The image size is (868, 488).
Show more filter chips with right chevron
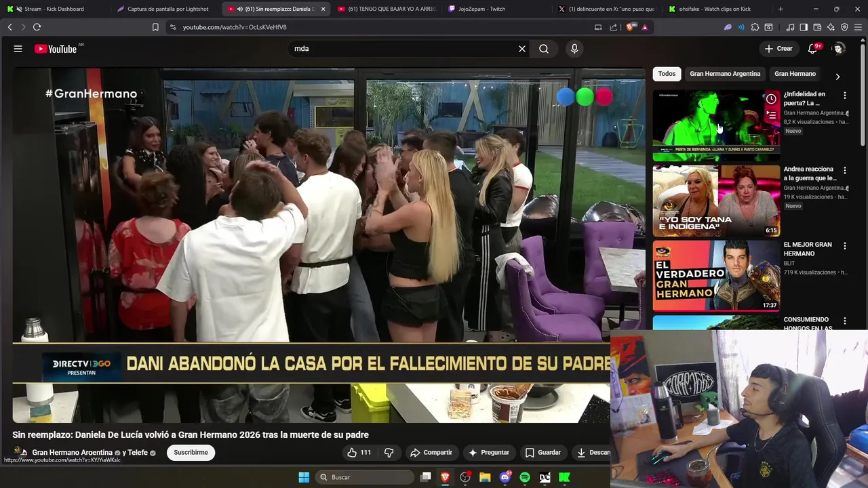(x=837, y=77)
